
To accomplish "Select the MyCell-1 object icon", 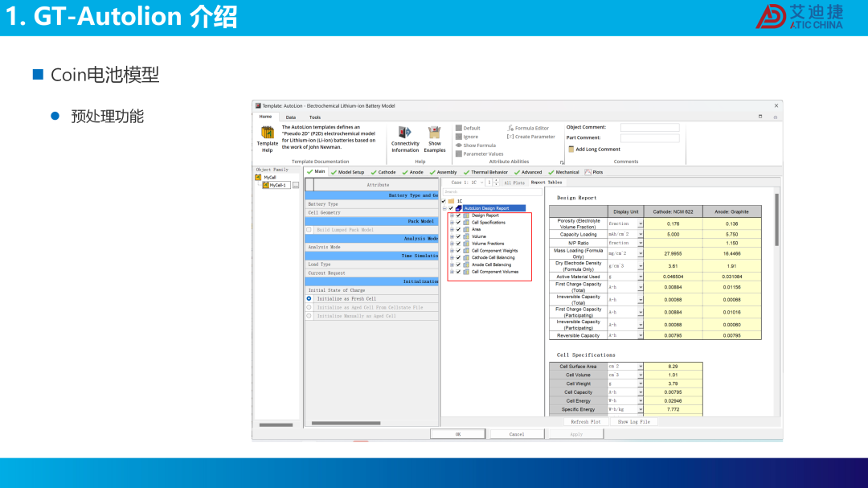I will point(266,185).
